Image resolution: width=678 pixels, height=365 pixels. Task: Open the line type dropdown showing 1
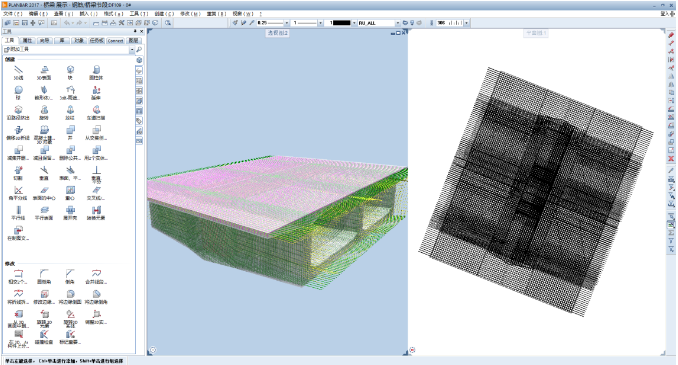pyautogui.click(x=320, y=22)
